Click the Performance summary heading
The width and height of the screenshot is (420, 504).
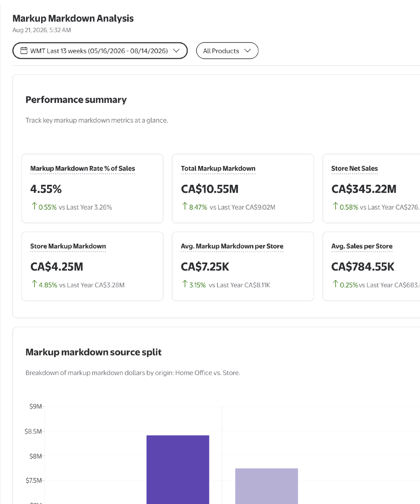[x=76, y=100]
